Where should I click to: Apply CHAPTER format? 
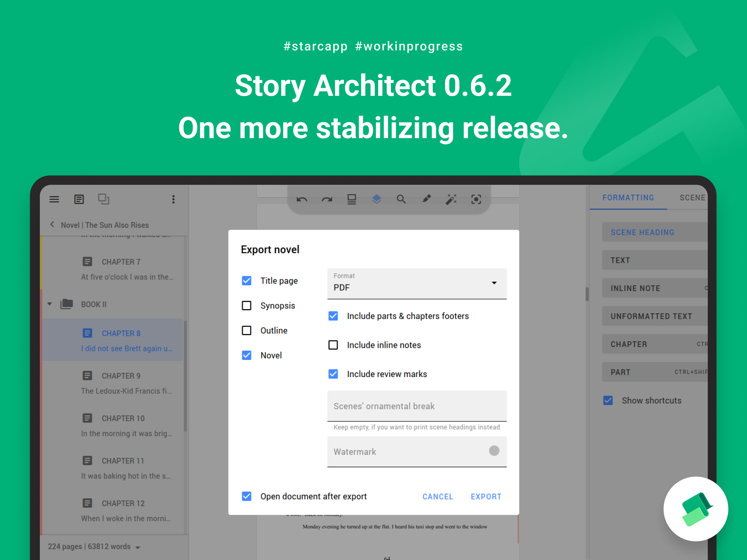[x=655, y=344]
